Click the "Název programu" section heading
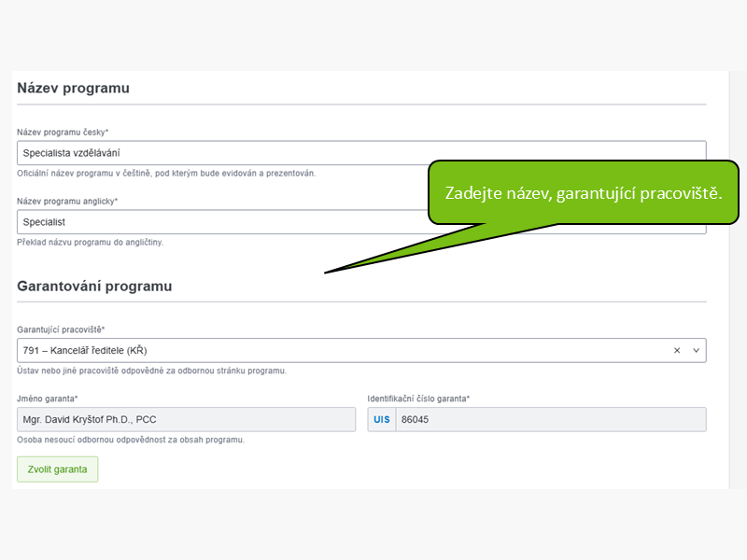 [74, 88]
